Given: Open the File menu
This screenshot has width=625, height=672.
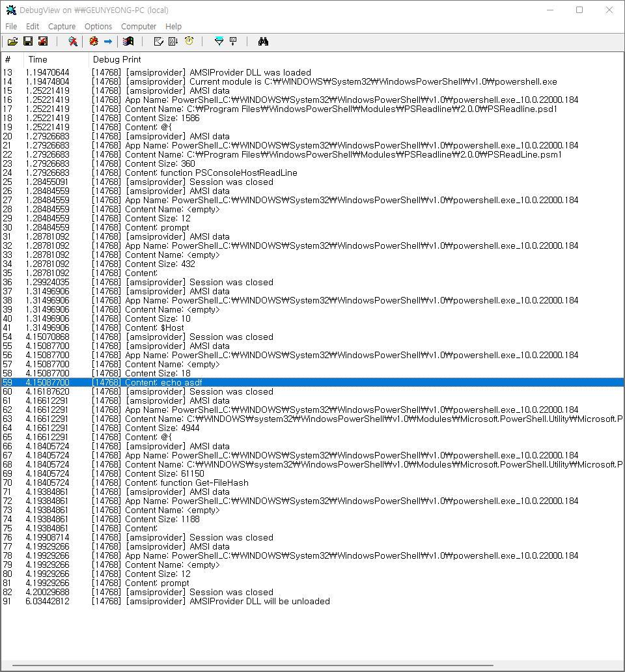Looking at the screenshot, I should (x=11, y=27).
